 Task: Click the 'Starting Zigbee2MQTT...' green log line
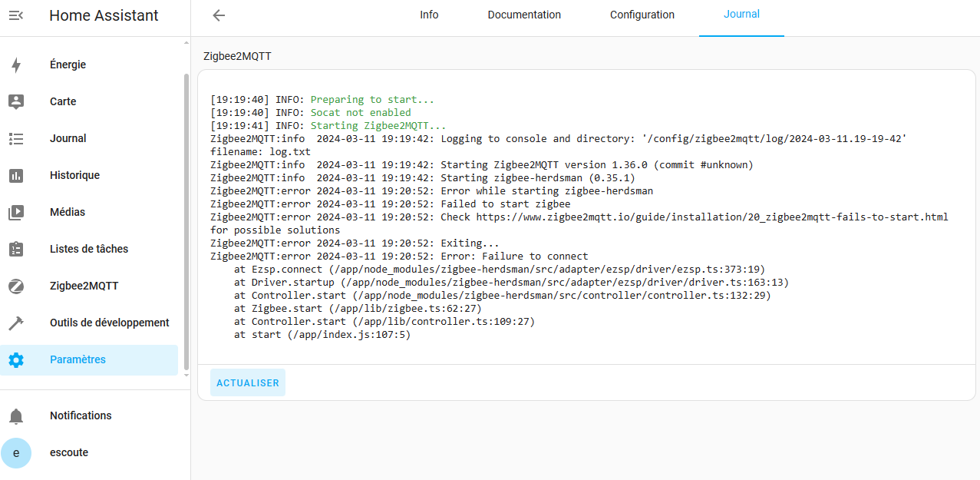coord(328,126)
